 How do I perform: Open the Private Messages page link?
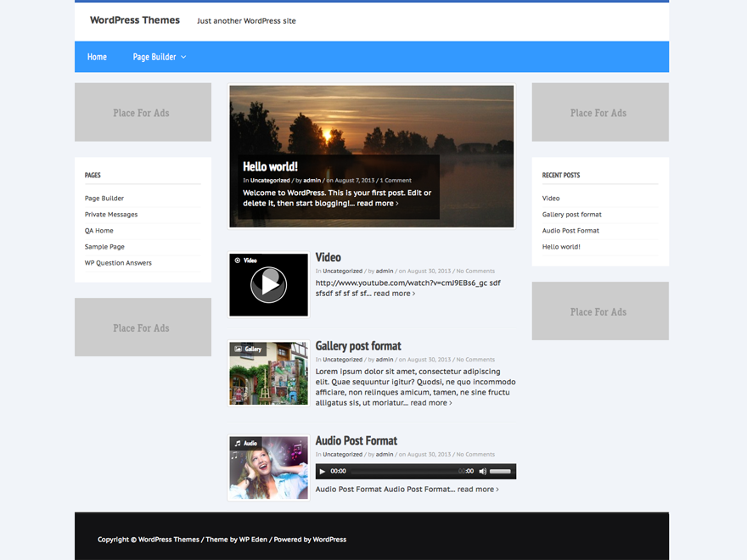point(111,215)
